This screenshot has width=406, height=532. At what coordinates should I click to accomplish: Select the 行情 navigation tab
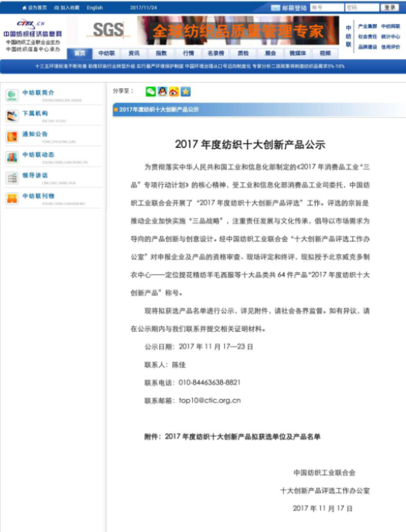tap(188, 53)
